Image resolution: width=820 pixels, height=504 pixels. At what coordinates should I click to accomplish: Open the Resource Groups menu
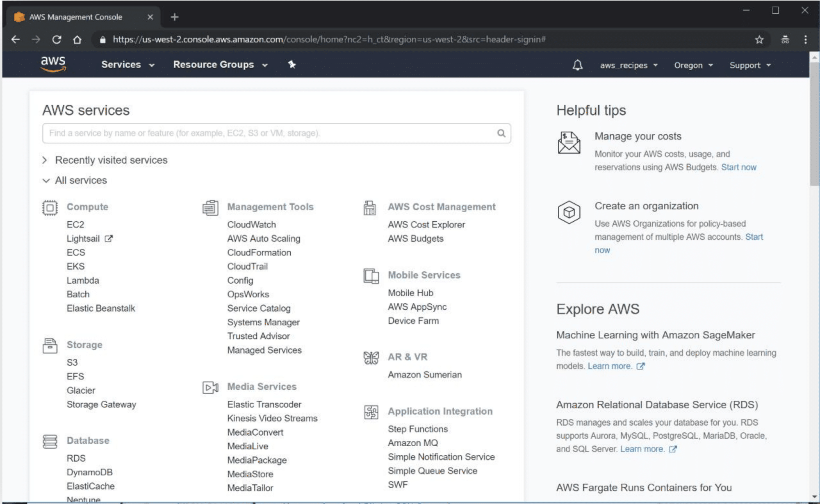coord(220,64)
